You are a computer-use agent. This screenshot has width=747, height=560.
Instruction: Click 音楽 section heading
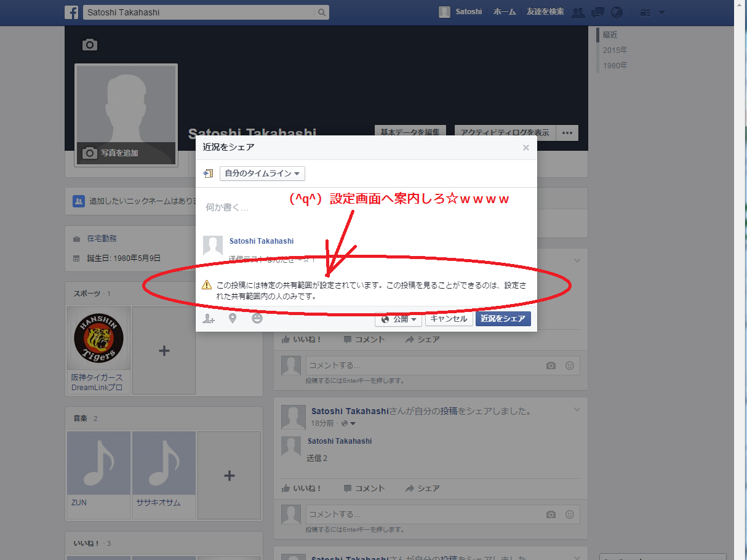tap(81, 418)
